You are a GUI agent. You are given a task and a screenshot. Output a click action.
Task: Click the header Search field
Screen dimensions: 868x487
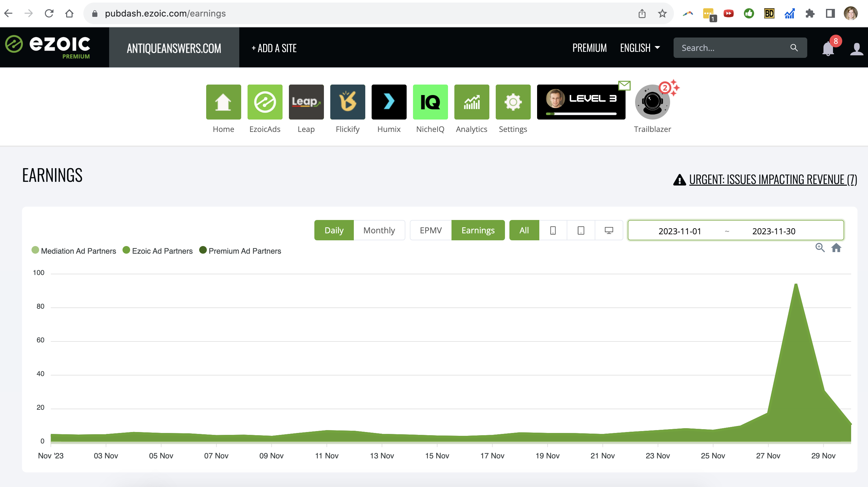740,48
